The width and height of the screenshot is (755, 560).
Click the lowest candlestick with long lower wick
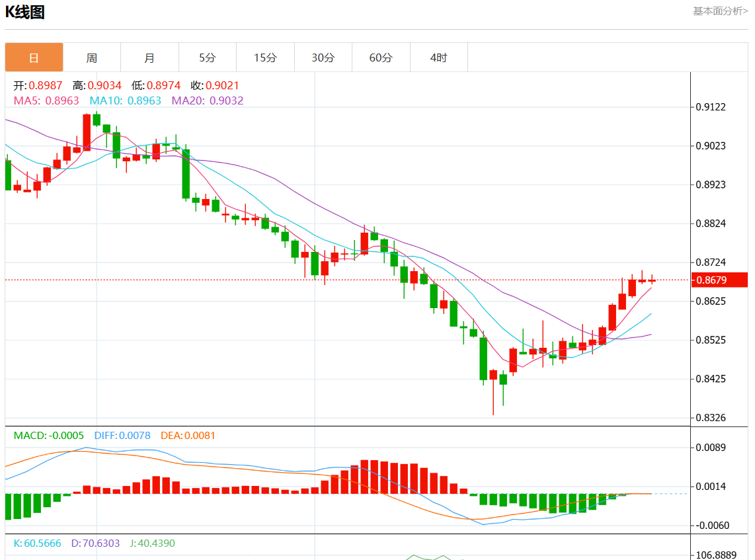(x=493, y=391)
